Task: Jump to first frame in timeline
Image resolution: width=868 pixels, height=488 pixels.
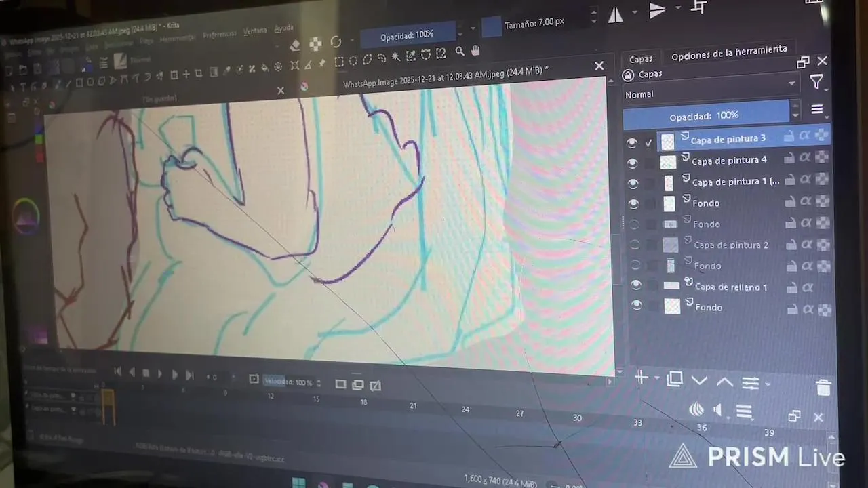Action: (117, 371)
